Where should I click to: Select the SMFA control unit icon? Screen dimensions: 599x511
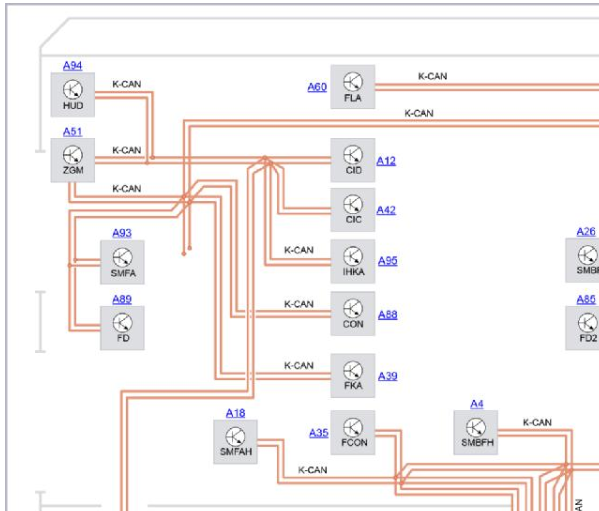(x=122, y=262)
